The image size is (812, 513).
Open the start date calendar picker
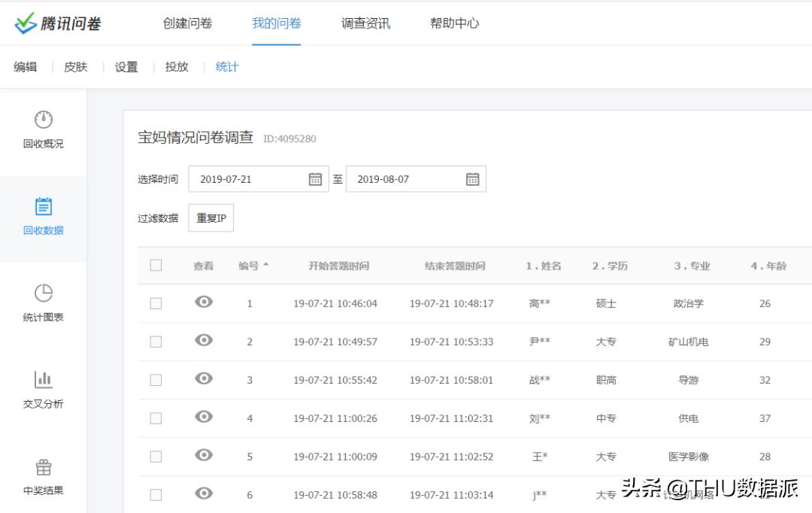tap(314, 178)
